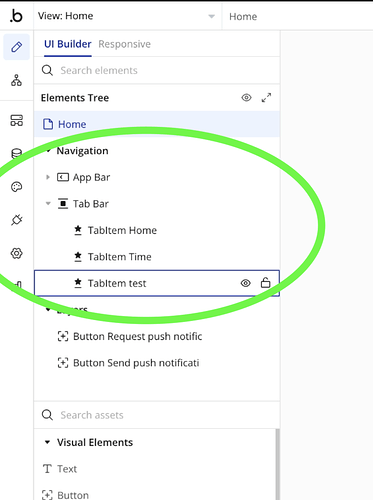373x500 pixels.
Task: Switch to the Responsive tab
Action: point(124,44)
